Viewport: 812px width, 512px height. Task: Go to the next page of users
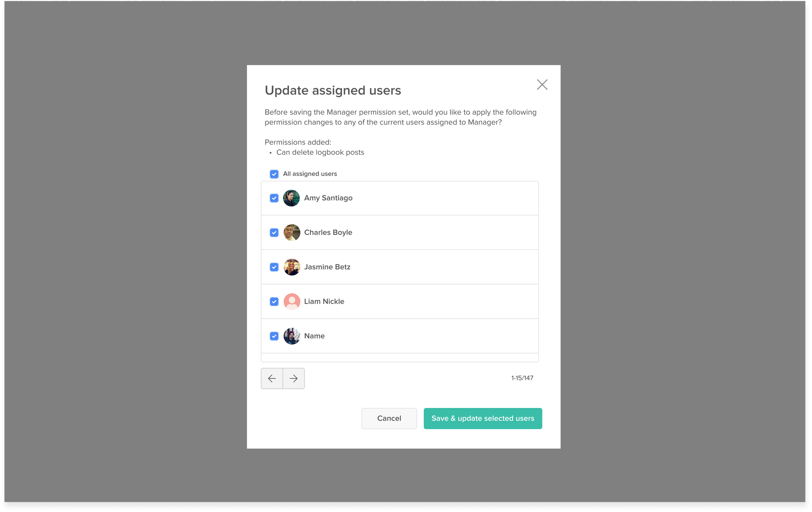click(294, 378)
